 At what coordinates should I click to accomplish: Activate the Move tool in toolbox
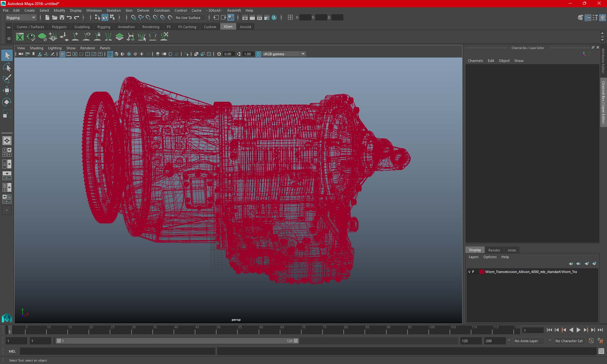point(7,90)
